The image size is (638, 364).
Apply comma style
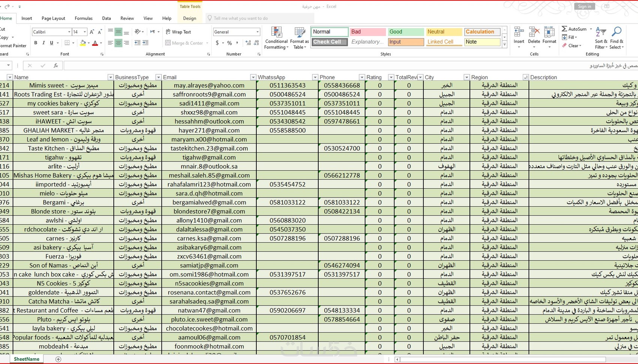pos(237,43)
